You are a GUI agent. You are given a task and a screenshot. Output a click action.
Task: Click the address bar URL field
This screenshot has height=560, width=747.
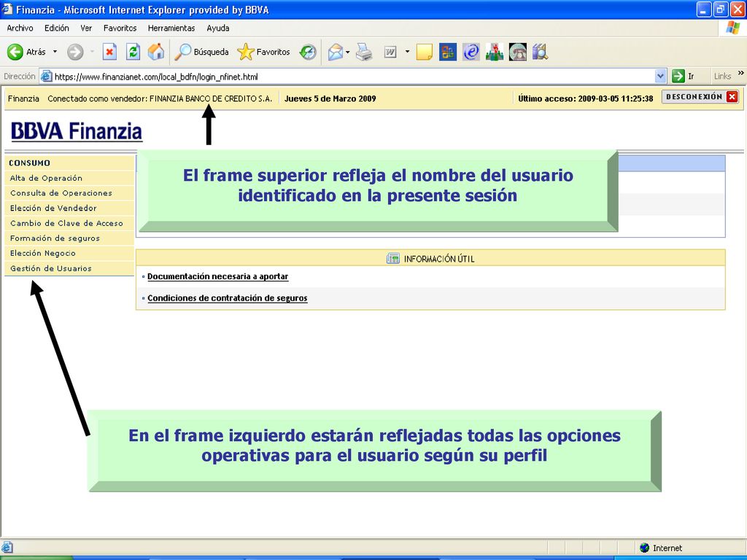pos(354,76)
